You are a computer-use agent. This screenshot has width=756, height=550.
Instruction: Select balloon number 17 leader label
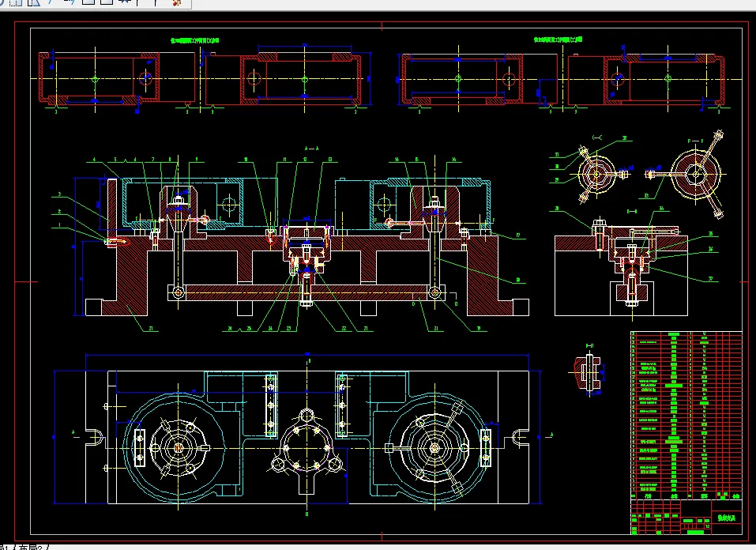point(518,235)
